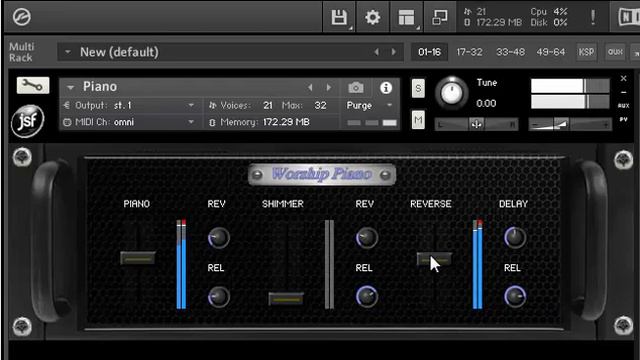Switch to 33-48 instrument page
640x360 pixels.
pos(510,52)
